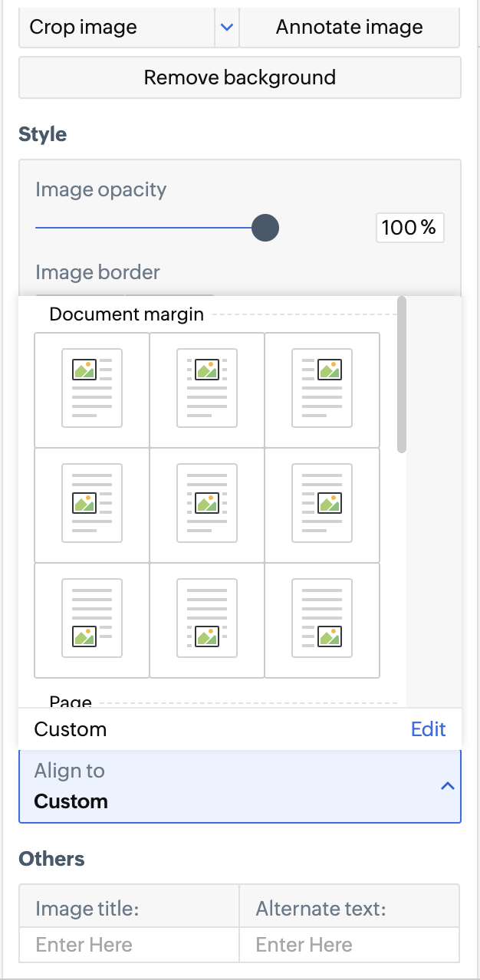Select middle-right image alignment icon
The height and width of the screenshot is (980, 480).
pyautogui.click(x=322, y=505)
